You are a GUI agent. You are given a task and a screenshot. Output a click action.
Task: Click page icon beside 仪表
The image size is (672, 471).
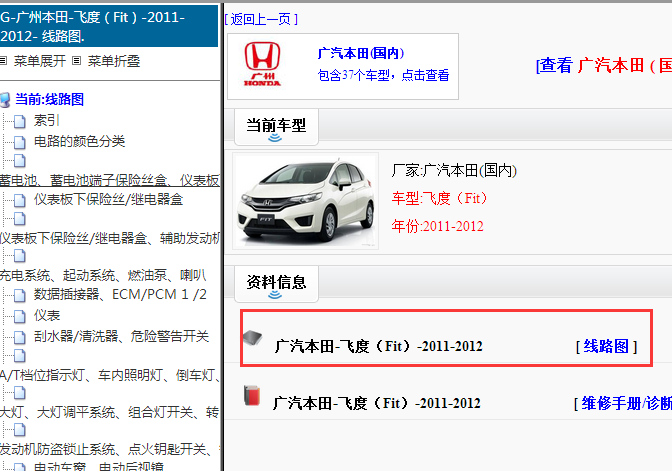tap(19, 317)
